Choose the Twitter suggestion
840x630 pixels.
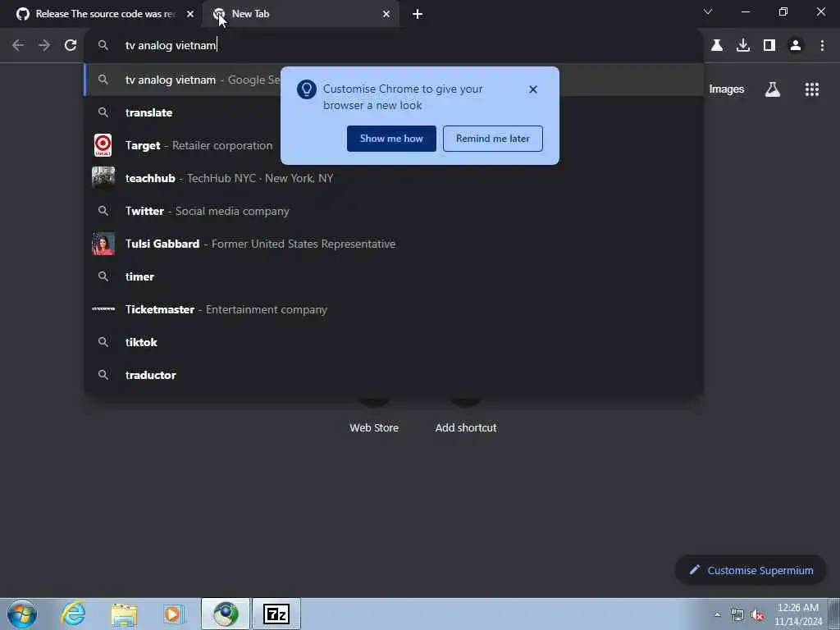[394, 211]
